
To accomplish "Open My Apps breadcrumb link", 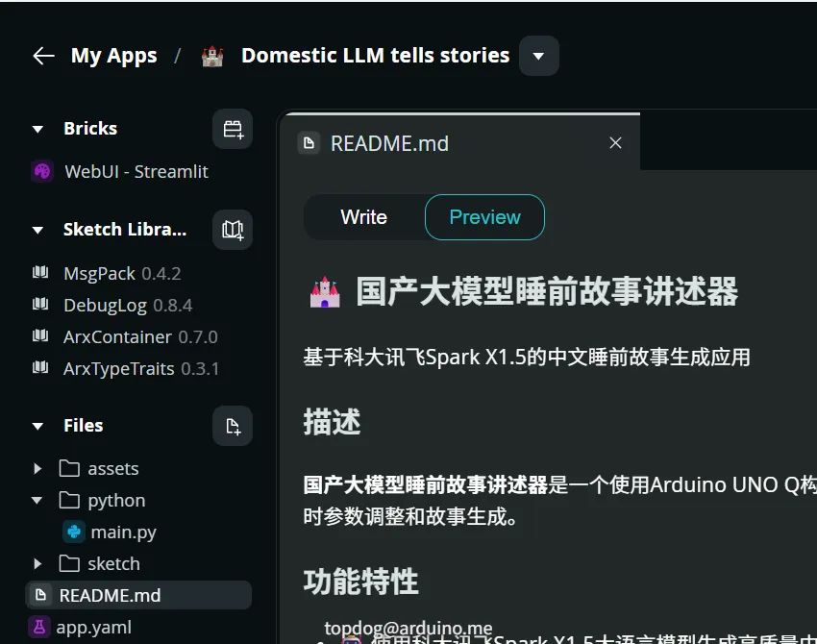I will 113,56.
